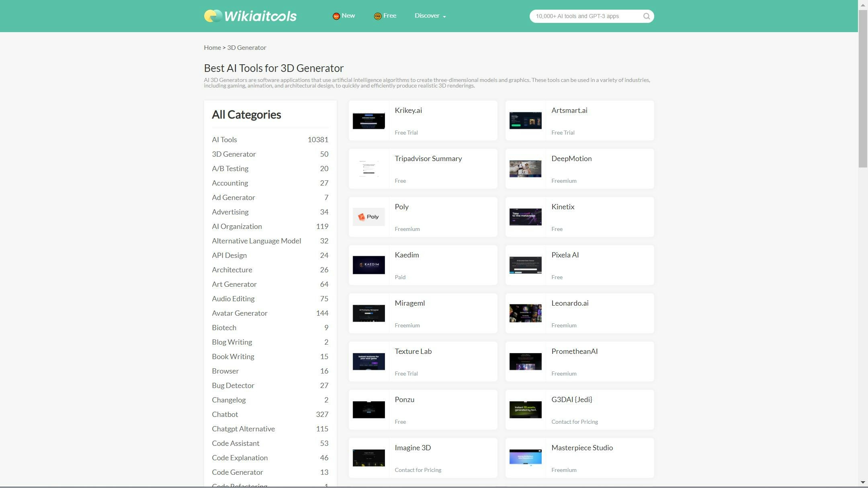Image resolution: width=868 pixels, height=488 pixels.
Task: Click the Free coin icon in header
Action: coord(377,16)
